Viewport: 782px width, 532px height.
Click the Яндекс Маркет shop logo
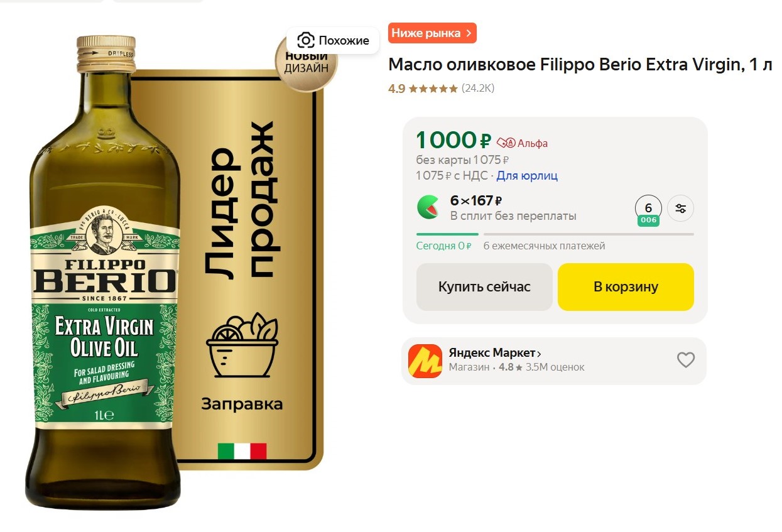point(425,361)
